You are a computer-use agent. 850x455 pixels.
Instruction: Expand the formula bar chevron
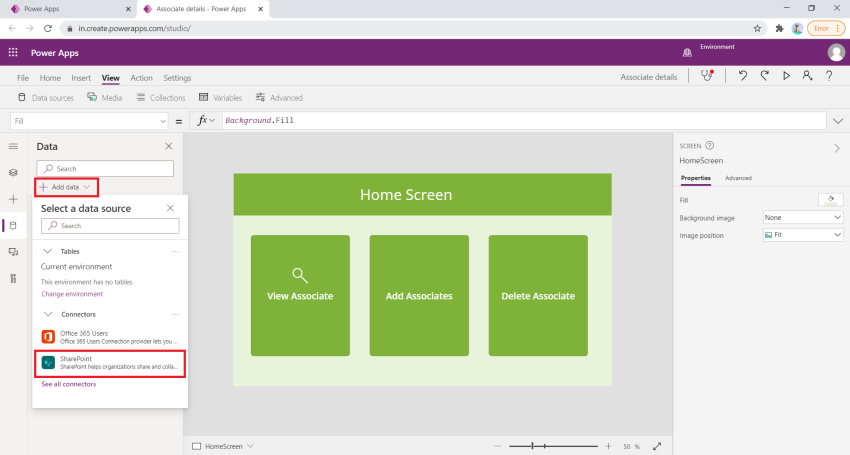[x=838, y=121]
